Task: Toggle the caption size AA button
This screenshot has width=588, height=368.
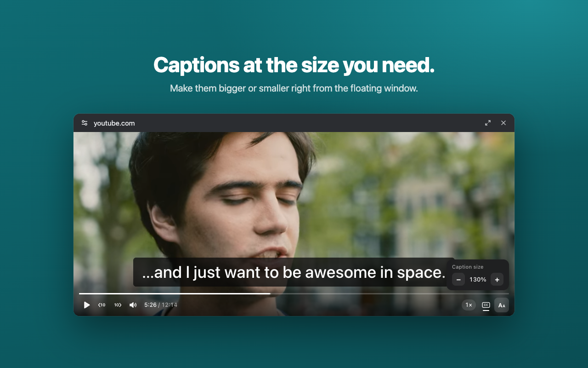Action: pos(502,305)
